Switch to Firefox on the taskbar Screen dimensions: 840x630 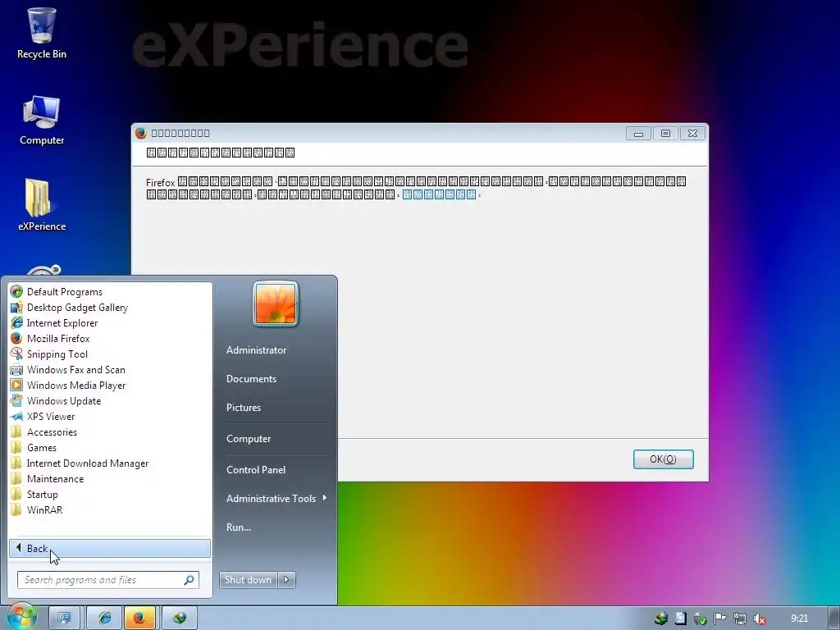[139, 619]
